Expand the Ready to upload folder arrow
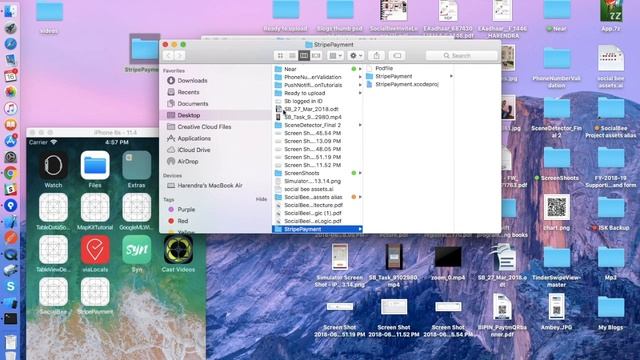This screenshot has width=640, height=360. [x=360, y=93]
